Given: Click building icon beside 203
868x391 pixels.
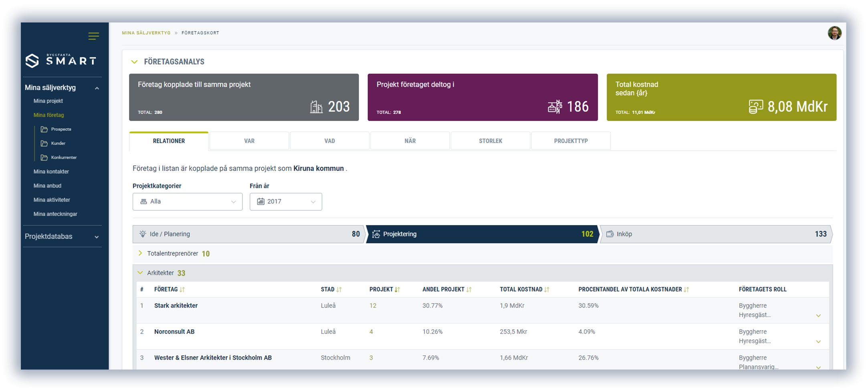Looking at the screenshot, I should click(316, 107).
